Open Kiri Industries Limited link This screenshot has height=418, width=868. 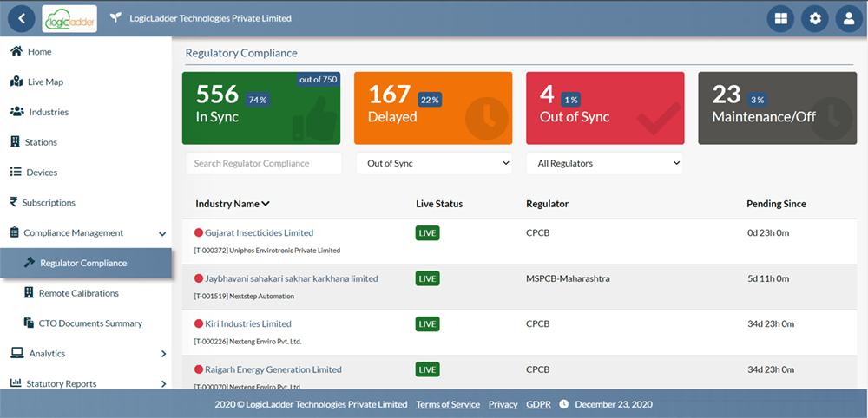click(x=248, y=324)
